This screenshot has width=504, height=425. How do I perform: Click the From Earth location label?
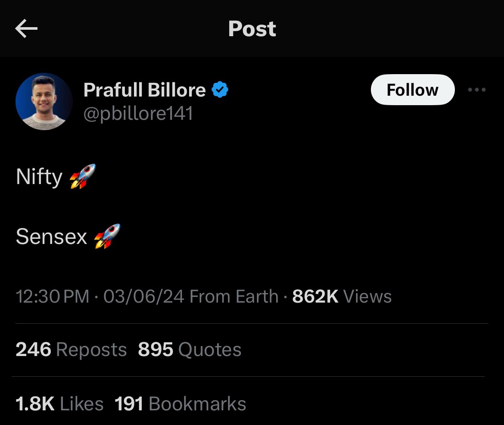tap(234, 296)
